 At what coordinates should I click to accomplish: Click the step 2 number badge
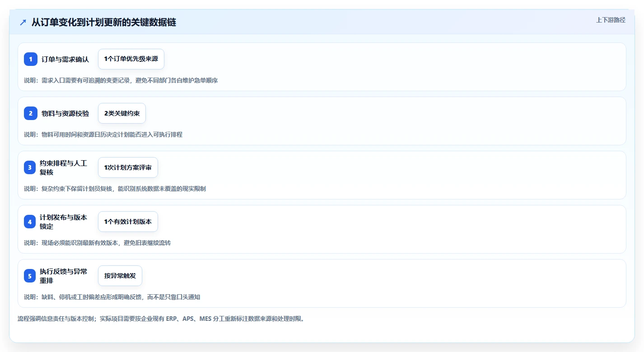point(30,113)
